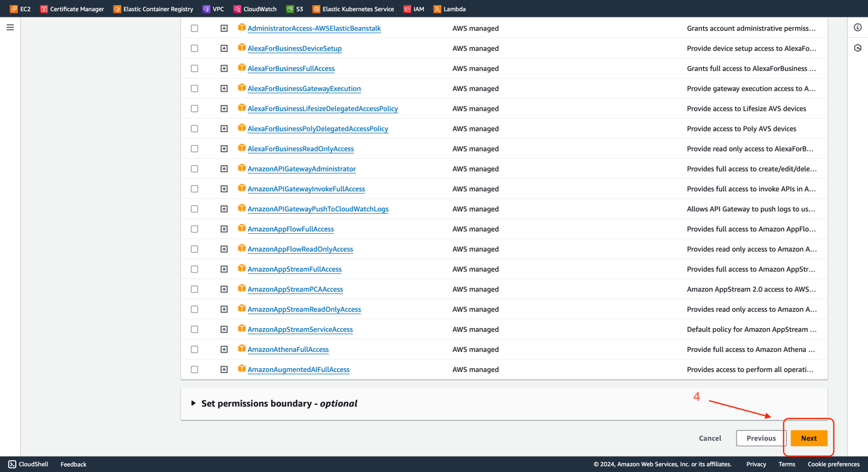
Task: Click the policy icon for AmazonAugmentedAIFullAccess
Action: (242, 369)
